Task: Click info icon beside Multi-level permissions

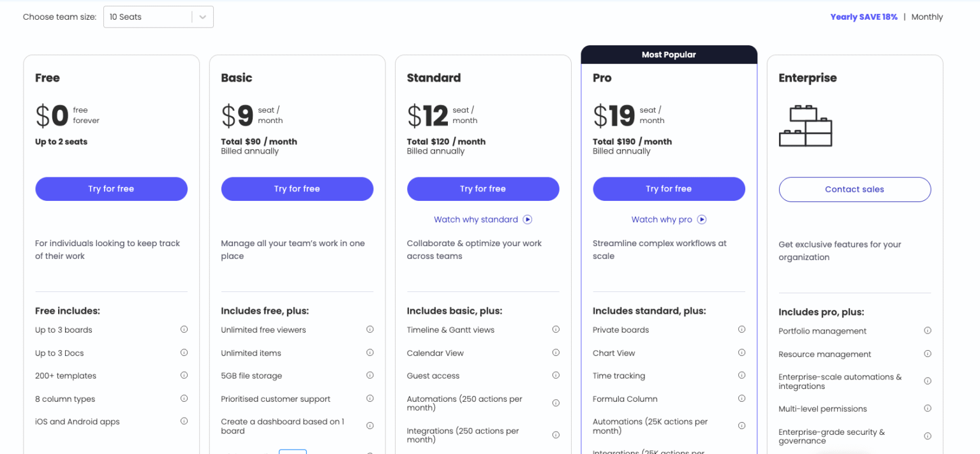Action: pos(928,409)
